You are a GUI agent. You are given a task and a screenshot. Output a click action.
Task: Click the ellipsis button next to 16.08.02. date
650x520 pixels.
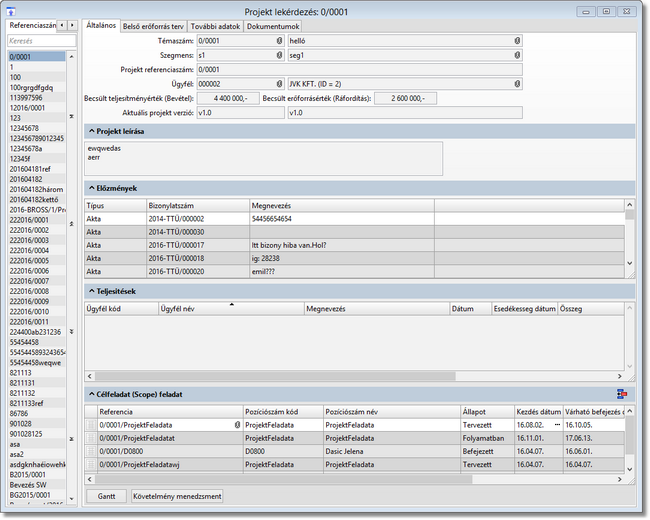point(557,425)
